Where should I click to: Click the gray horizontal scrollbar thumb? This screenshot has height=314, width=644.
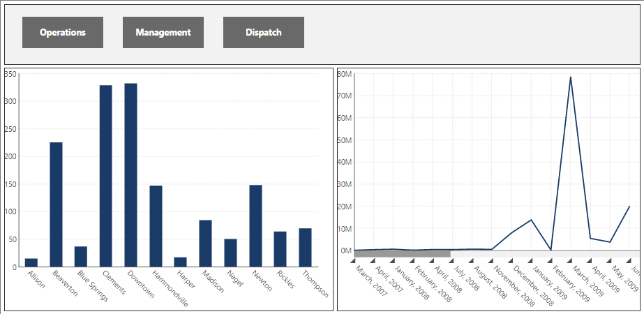click(x=402, y=254)
